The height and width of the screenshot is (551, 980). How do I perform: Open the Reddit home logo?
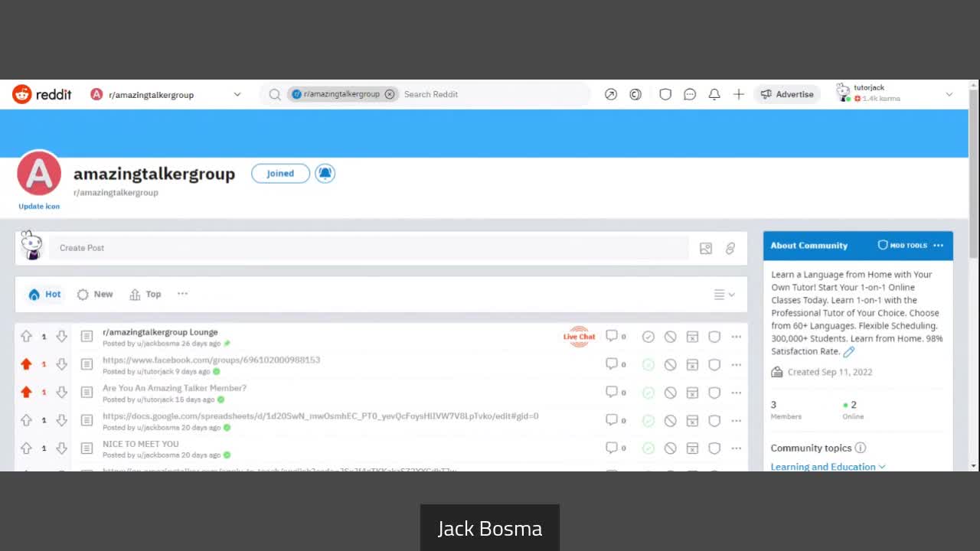click(x=42, y=94)
